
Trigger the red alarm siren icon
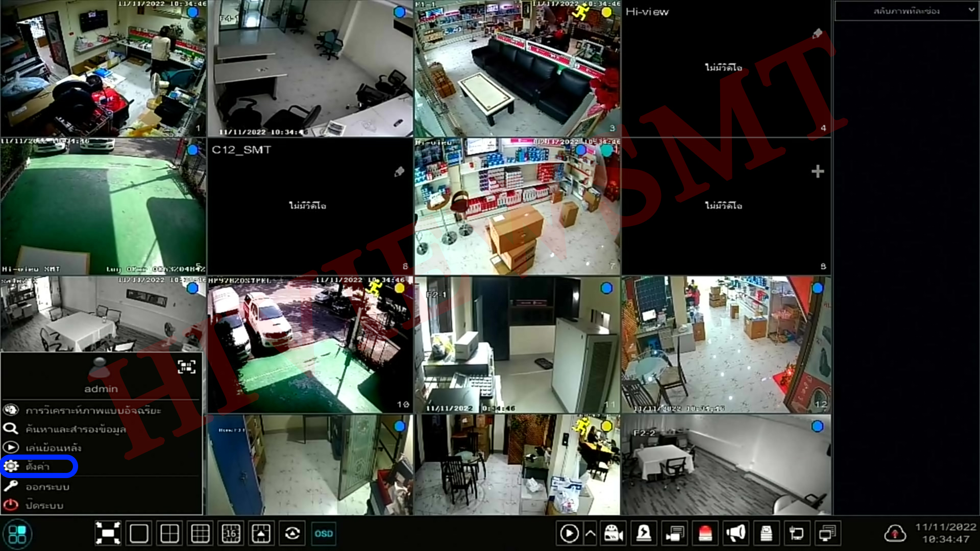[705, 534]
